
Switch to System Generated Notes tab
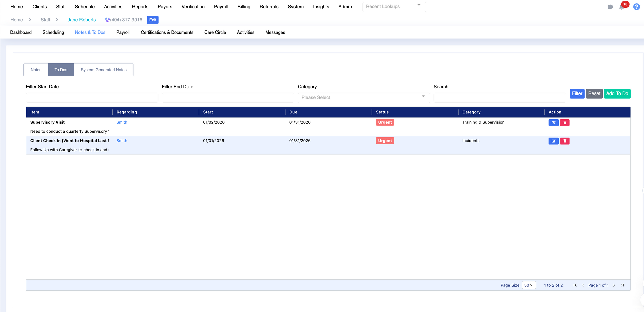[104, 70]
